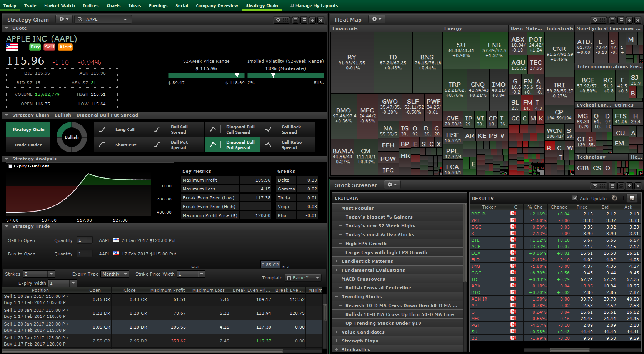Viewport: 644px width, 354px height.
Task: Click the 52-week Price Range marker
Action: click(237, 75)
